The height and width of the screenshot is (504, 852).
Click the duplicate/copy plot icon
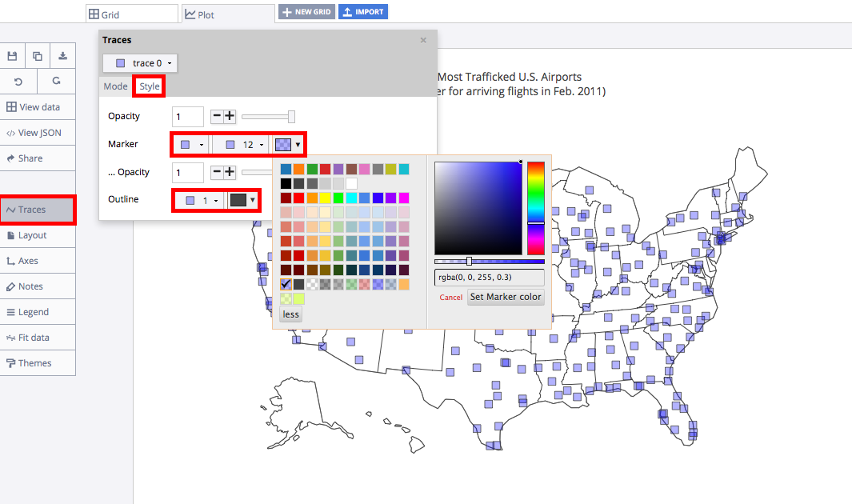[x=38, y=56]
